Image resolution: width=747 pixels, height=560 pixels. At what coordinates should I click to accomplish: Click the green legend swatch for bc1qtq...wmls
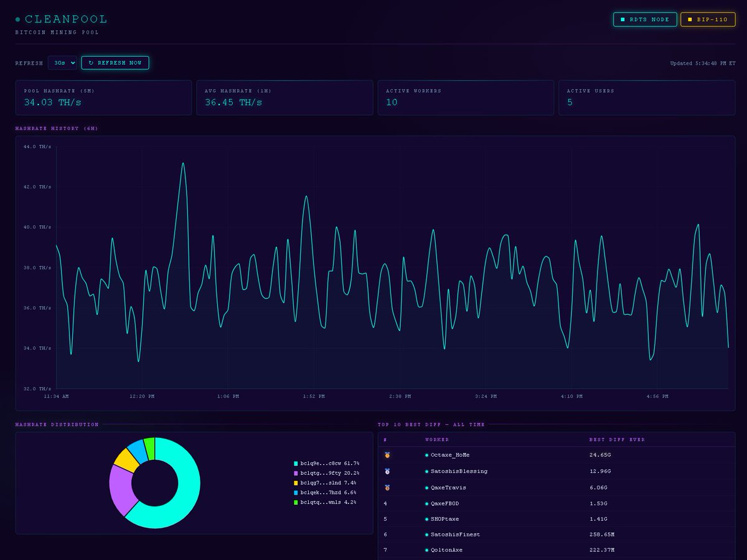[296, 502]
